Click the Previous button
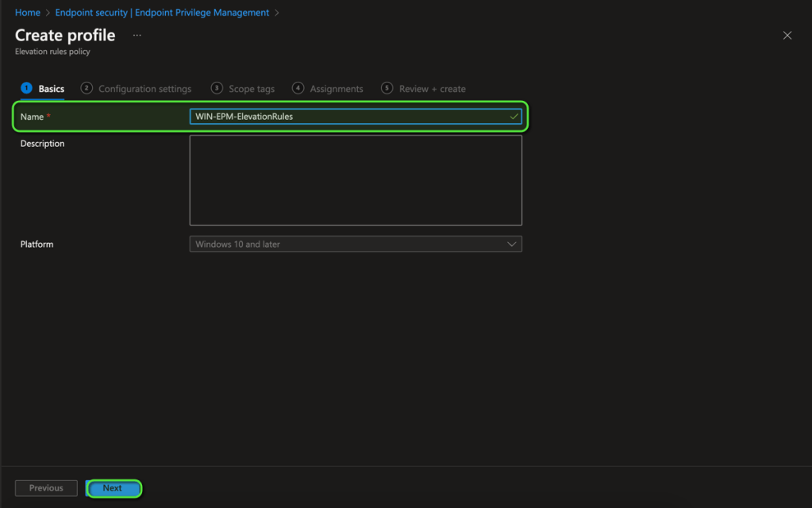 pyautogui.click(x=46, y=488)
